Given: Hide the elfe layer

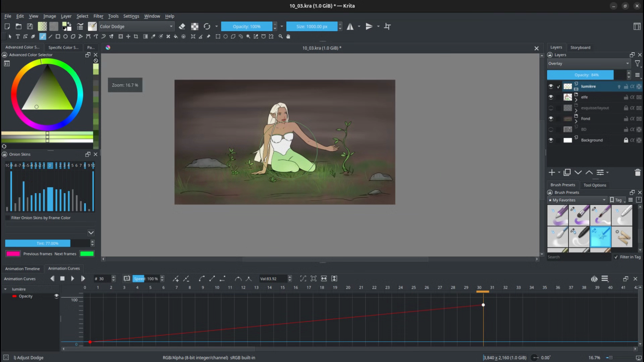Looking at the screenshot, I should click(x=551, y=97).
